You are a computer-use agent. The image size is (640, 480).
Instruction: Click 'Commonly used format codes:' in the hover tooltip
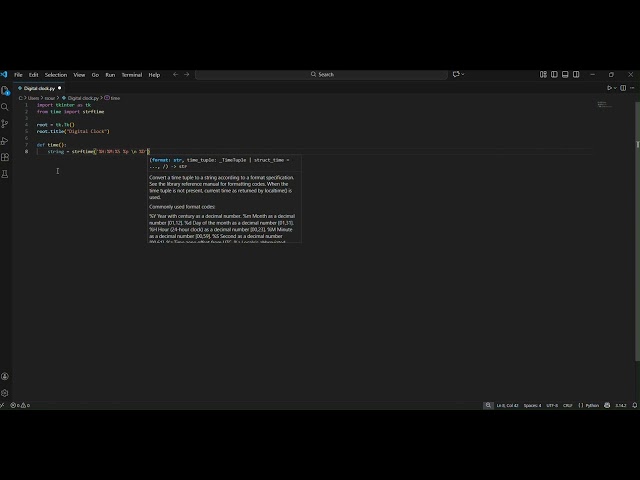tap(182, 207)
